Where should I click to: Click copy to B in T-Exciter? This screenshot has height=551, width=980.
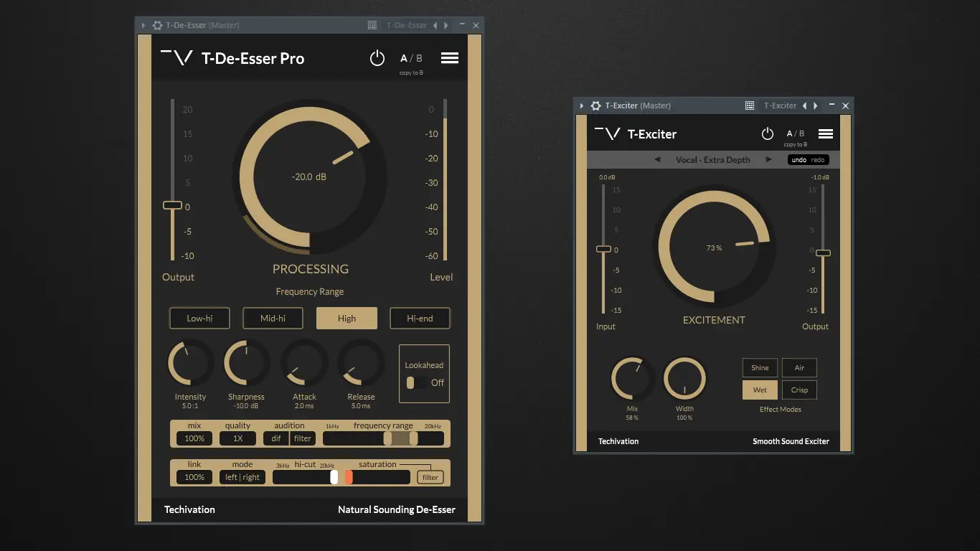click(x=795, y=145)
